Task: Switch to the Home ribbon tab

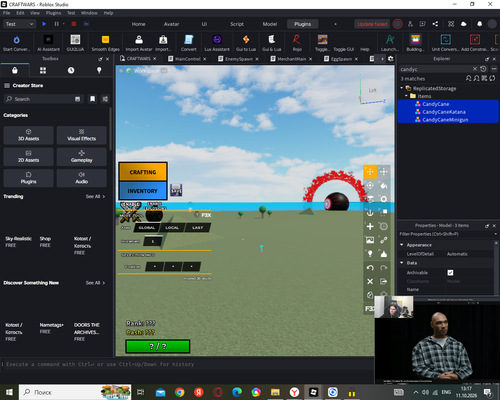Action: click(138, 24)
